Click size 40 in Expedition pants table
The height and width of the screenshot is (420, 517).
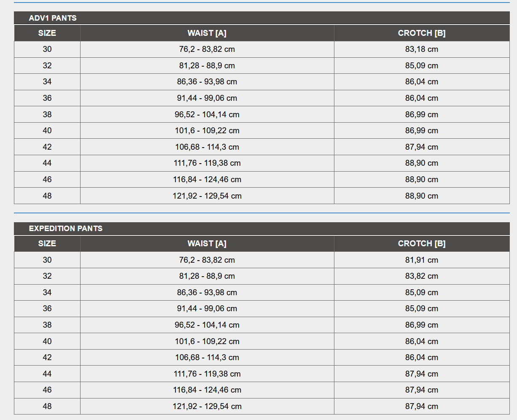(x=47, y=341)
